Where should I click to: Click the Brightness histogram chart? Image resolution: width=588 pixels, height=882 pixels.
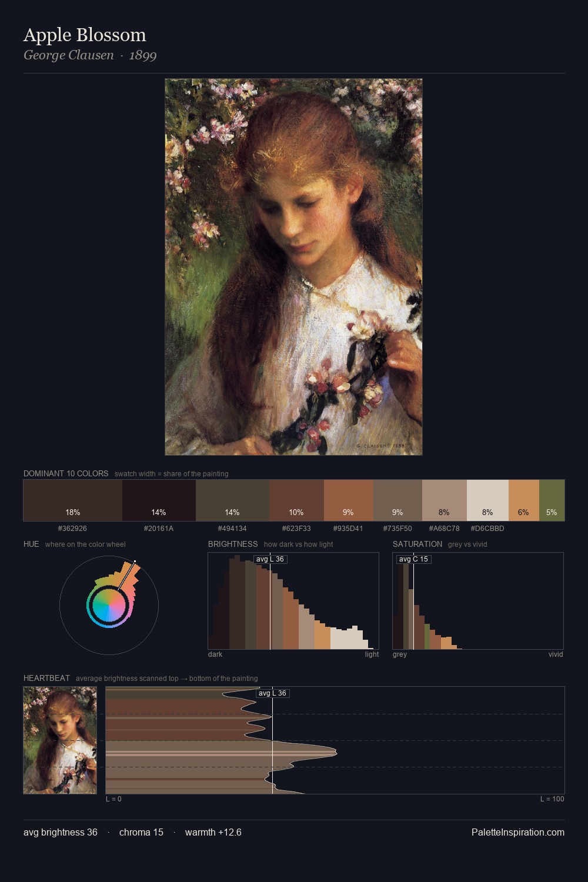click(x=293, y=601)
